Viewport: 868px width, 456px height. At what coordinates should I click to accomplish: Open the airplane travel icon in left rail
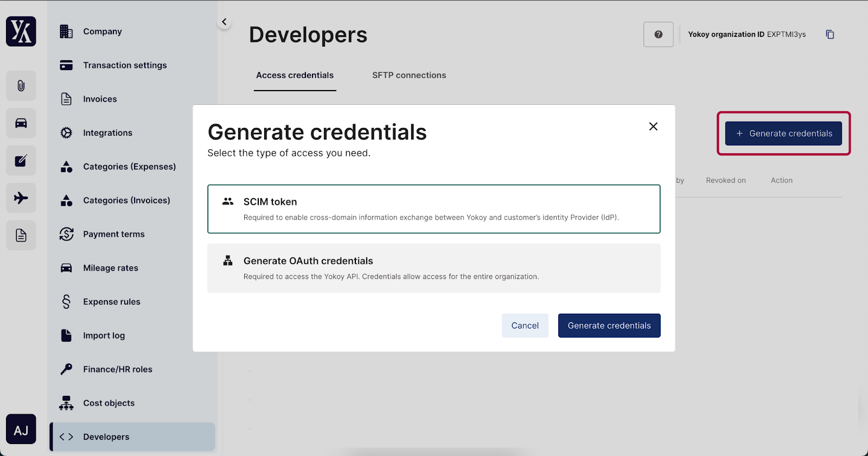coord(21,198)
